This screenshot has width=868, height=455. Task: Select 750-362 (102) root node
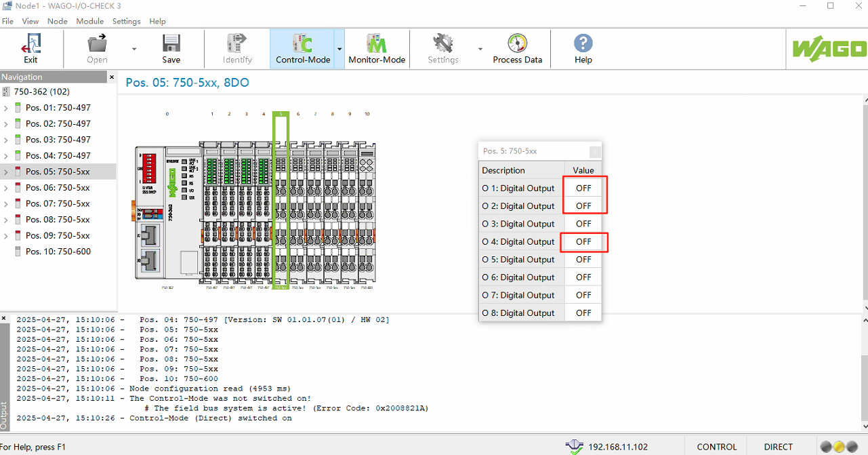(42, 92)
